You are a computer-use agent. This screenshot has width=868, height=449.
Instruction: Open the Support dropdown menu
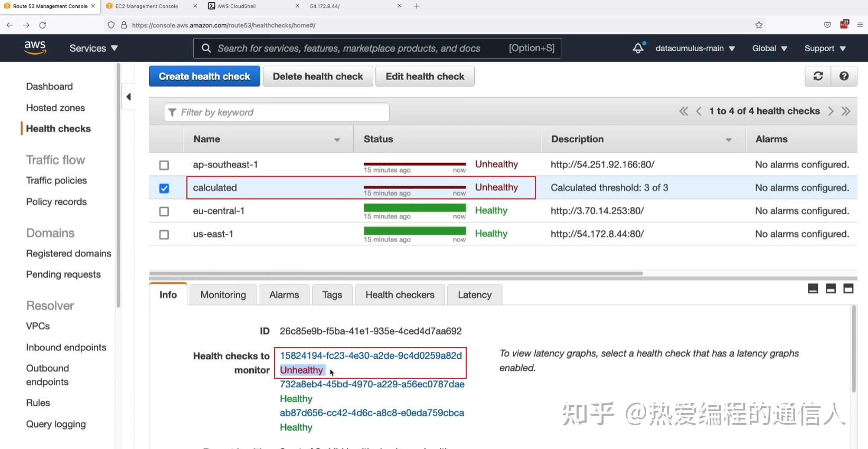click(825, 48)
